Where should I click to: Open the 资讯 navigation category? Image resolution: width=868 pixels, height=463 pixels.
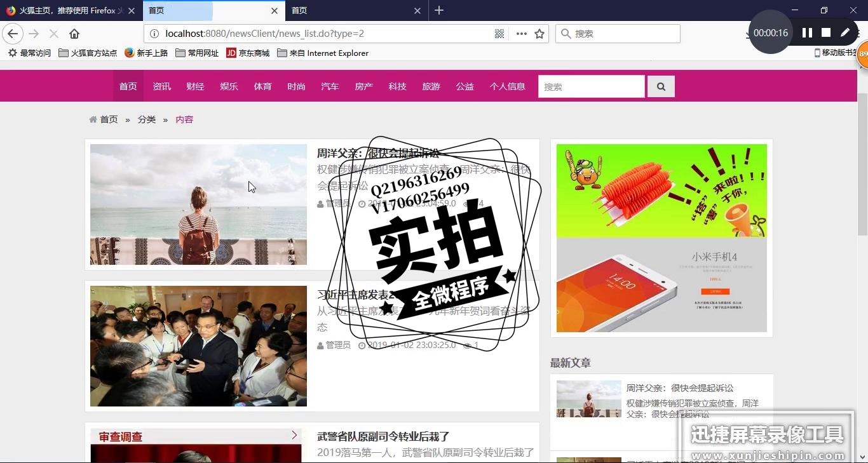pyautogui.click(x=162, y=86)
